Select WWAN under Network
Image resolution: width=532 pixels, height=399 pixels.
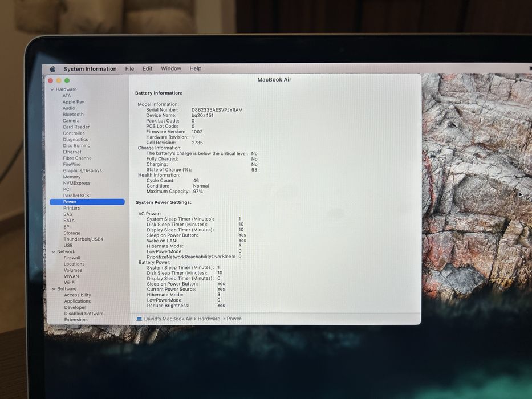point(71,276)
